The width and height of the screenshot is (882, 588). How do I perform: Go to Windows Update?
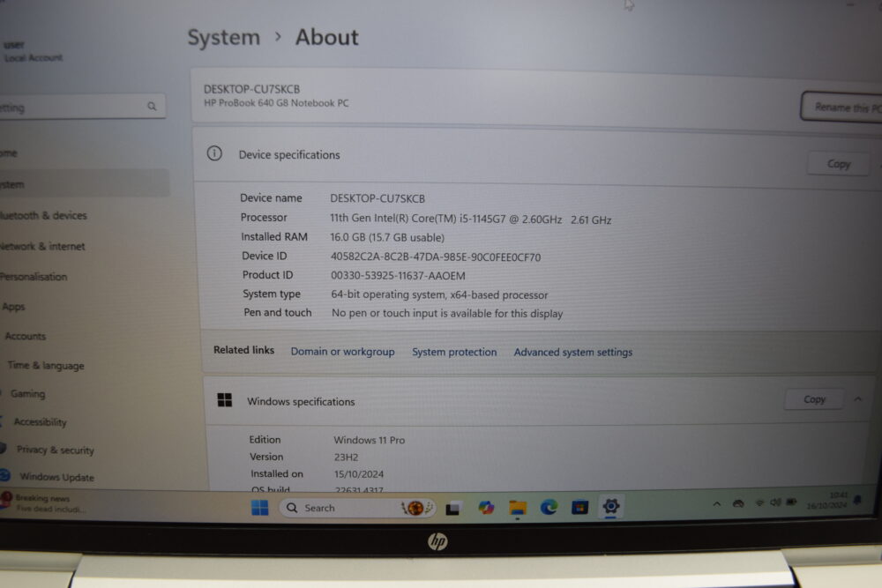56,477
